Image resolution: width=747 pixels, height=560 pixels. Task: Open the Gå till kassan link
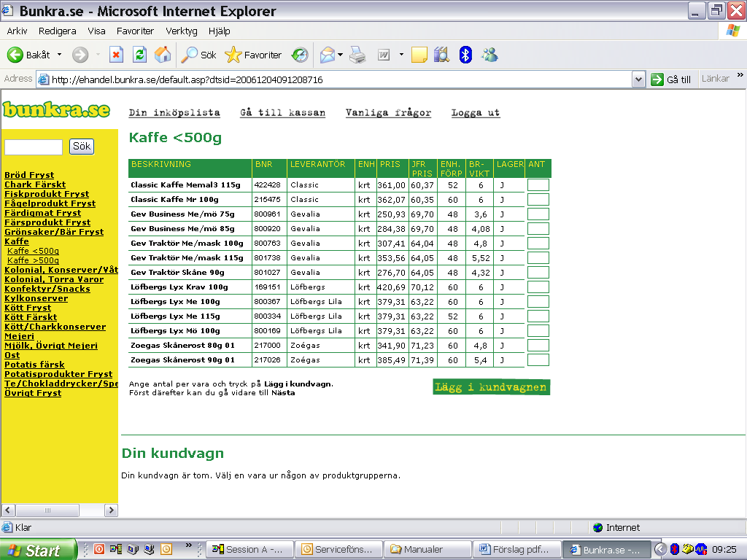coord(283,113)
